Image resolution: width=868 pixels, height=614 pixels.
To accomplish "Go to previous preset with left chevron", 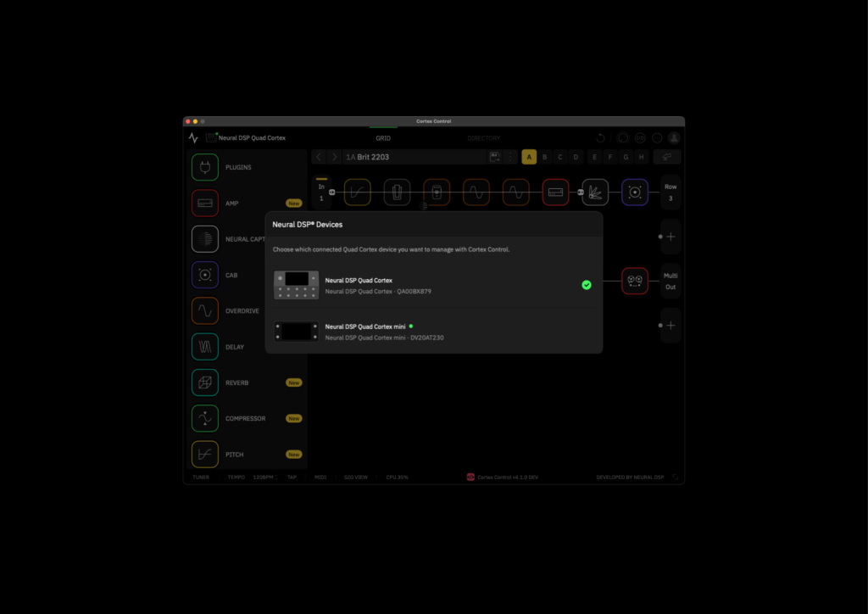I will point(319,157).
